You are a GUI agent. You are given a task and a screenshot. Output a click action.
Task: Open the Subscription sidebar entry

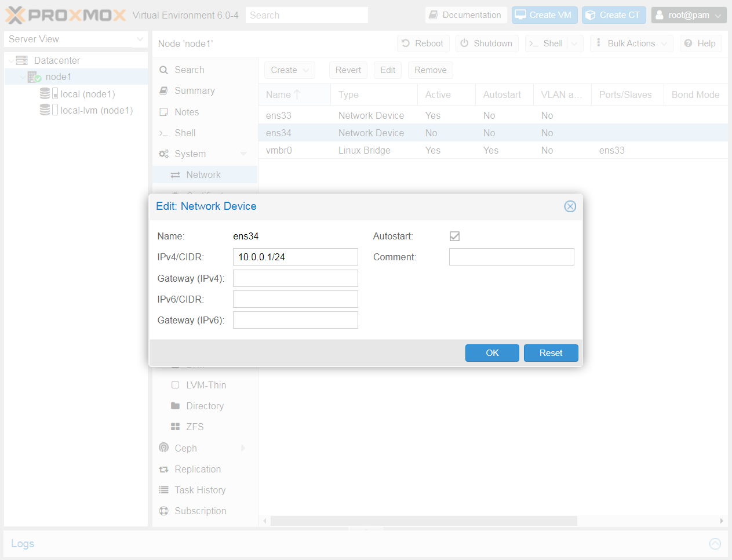[205, 511]
